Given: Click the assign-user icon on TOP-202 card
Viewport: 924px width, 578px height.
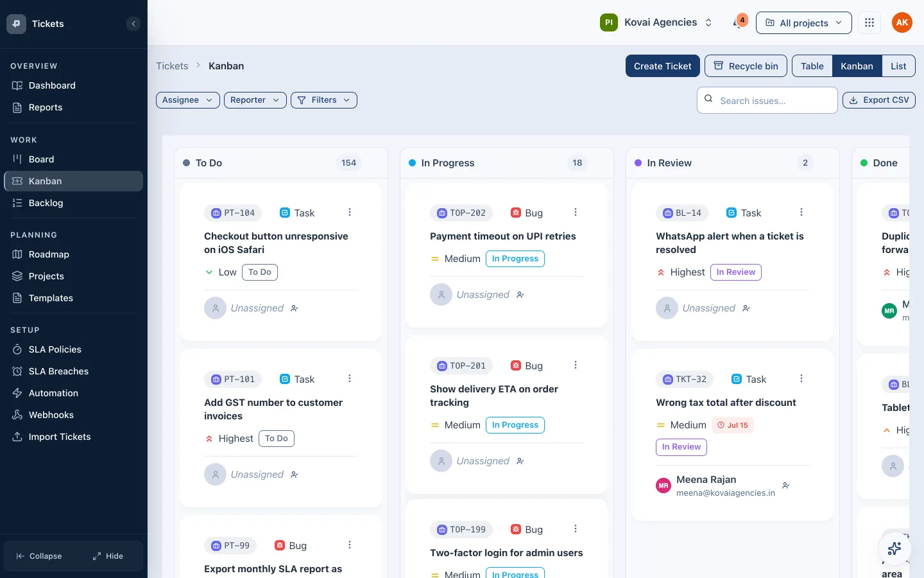Looking at the screenshot, I should 520,295.
